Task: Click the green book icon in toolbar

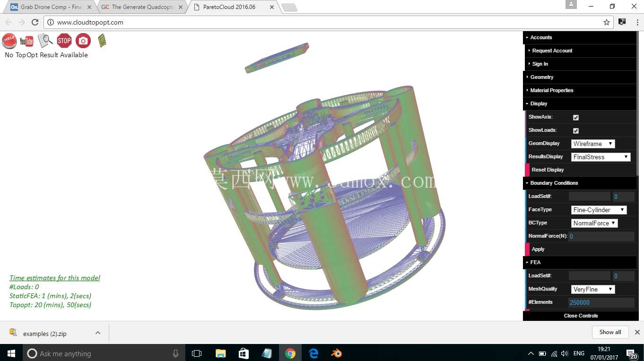Action: click(x=102, y=41)
